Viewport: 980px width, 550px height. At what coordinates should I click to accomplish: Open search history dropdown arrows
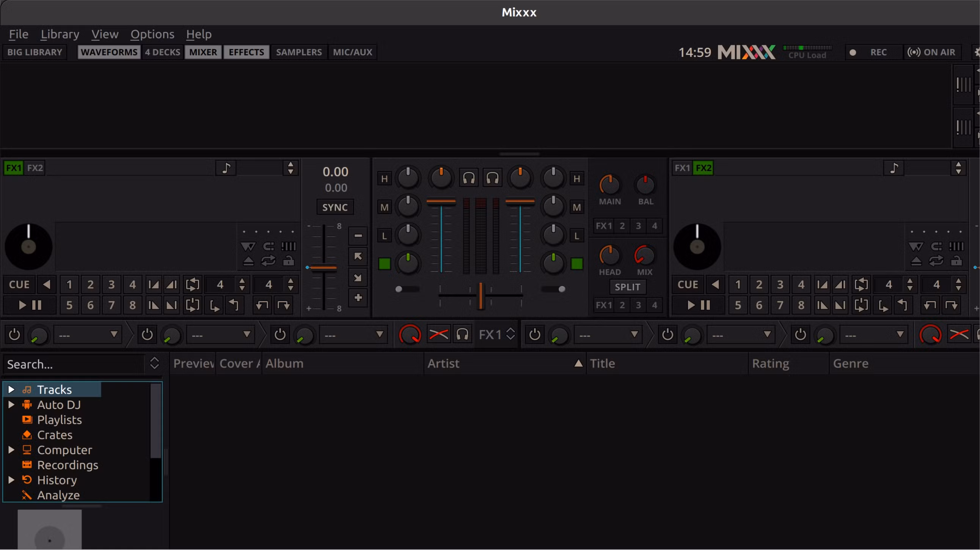pos(154,363)
